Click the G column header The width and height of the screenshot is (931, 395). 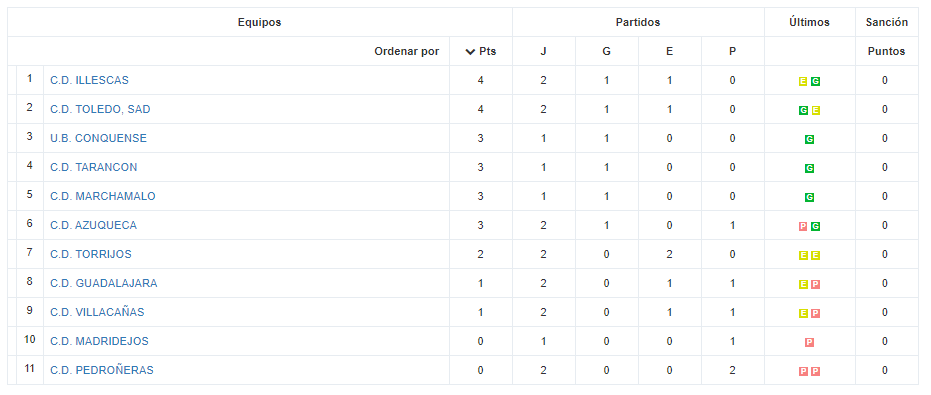click(606, 51)
